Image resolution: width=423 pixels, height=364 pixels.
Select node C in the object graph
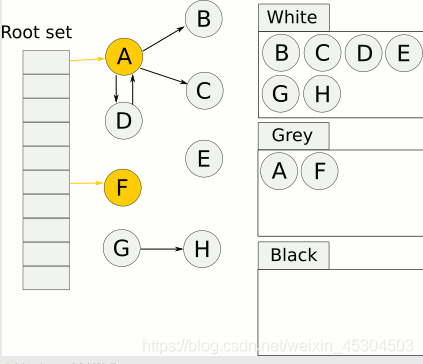pos(204,90)
